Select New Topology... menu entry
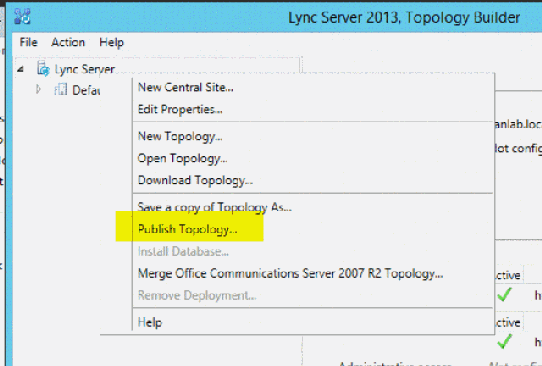Image resolution: width=542 pixels, height=366 pixels. [x=180, y=136]
